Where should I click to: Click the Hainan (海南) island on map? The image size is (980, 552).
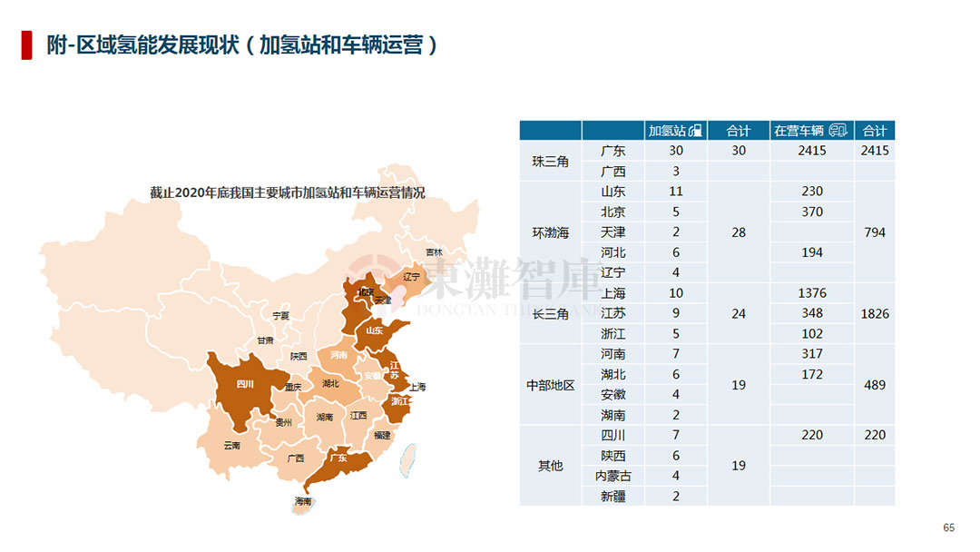(304, 505)
